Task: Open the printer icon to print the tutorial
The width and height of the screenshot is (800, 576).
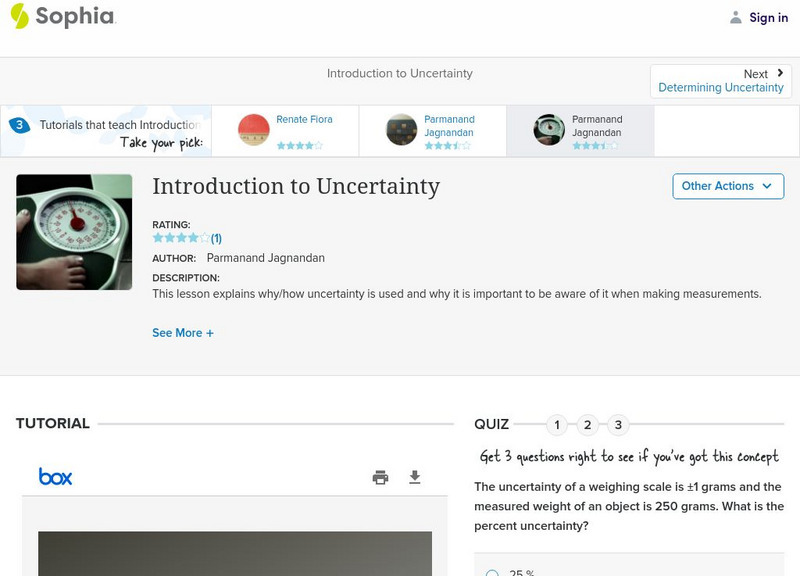Action: pos(380,478)
